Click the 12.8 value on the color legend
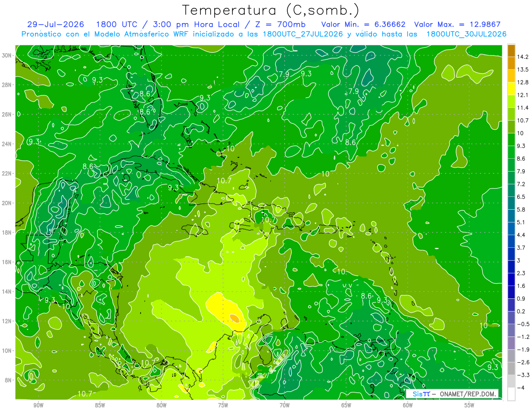The width and height of the screenshot is (532, 411). [x=522, y=82]
